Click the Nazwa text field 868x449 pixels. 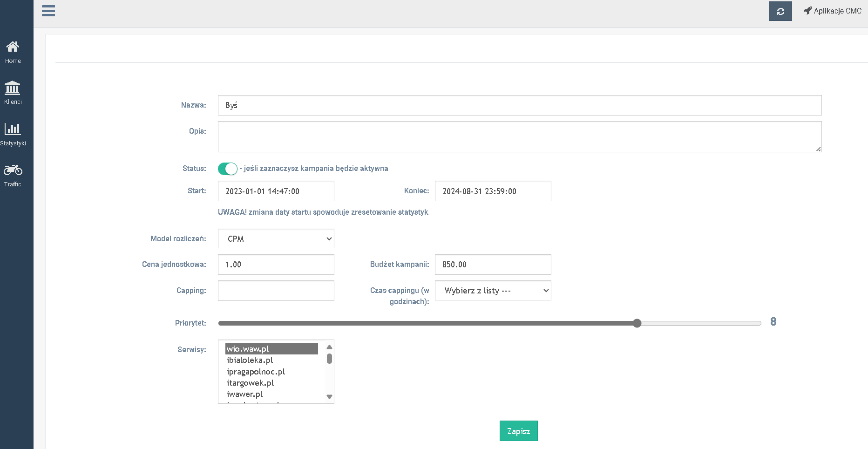tap(519, 105)
